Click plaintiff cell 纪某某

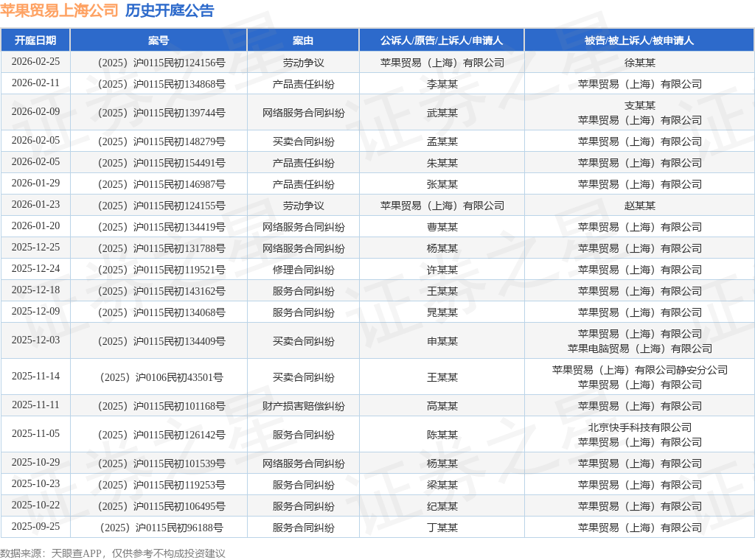[x=442, y=506]
